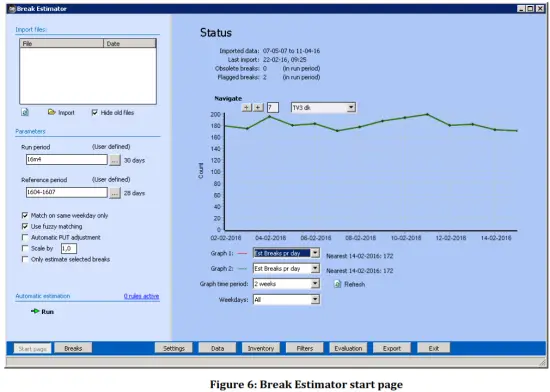Click the graph peak point near 04-02-2016
The width and height of the screenshot is (550, 392).
coord(270,116)
